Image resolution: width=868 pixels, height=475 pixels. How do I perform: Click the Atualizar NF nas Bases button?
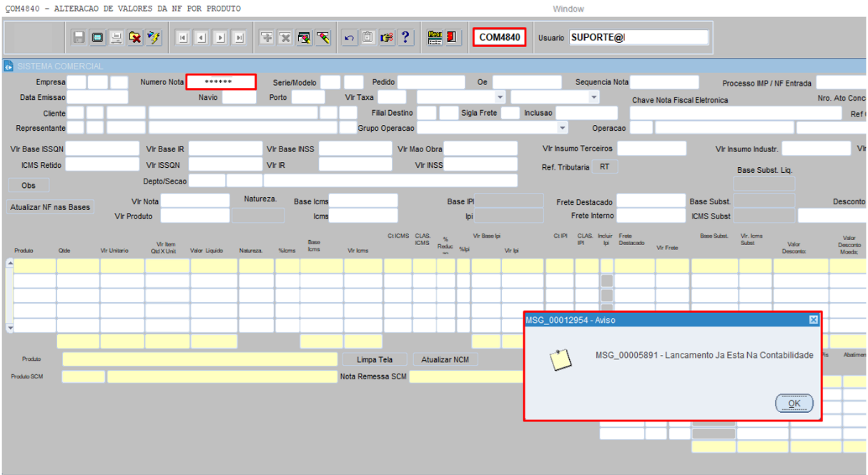[50, 207]
